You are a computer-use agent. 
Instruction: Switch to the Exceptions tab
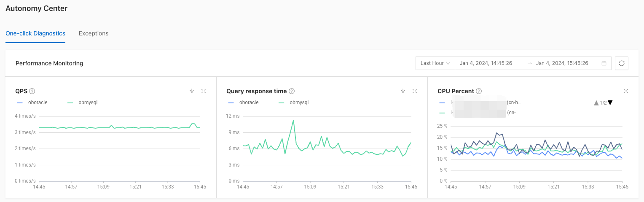pos(94,33)
